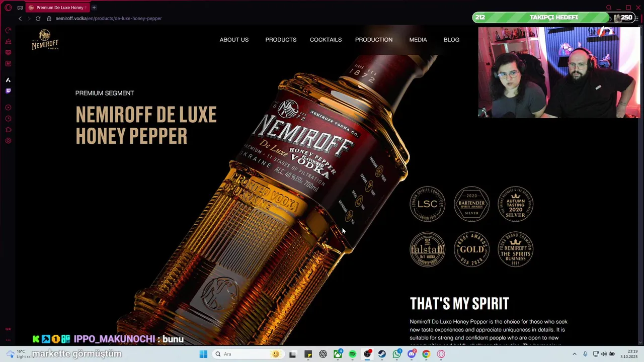Click the IPPO_MAKUNOCHI chat username

click(x=114, y=339)
